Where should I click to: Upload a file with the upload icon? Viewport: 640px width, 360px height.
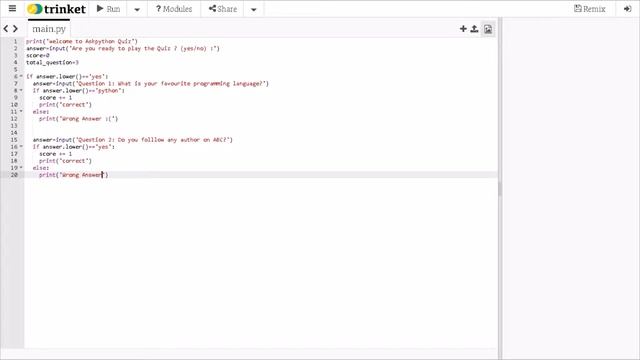474,29
